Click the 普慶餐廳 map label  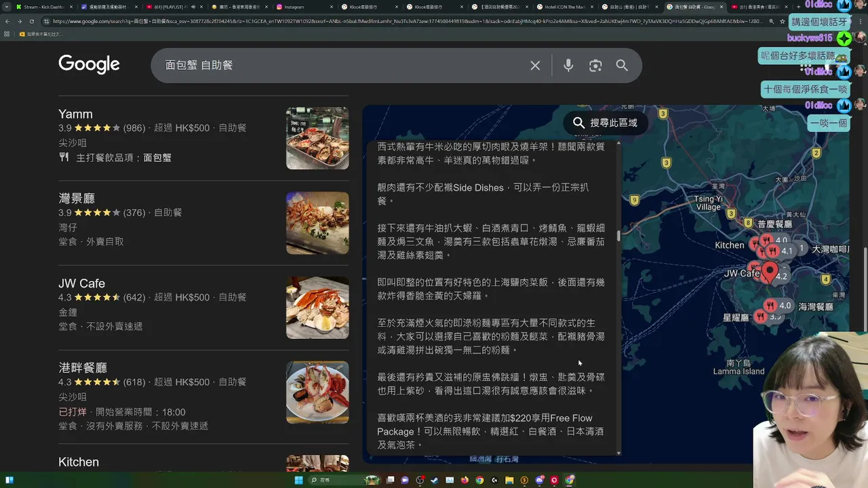coord(774,224)
